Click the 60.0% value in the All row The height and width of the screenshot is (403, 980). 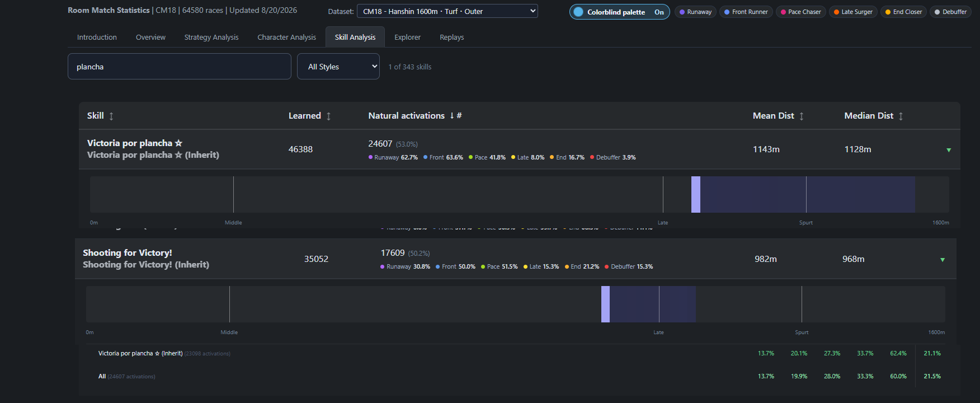(898, 376)
